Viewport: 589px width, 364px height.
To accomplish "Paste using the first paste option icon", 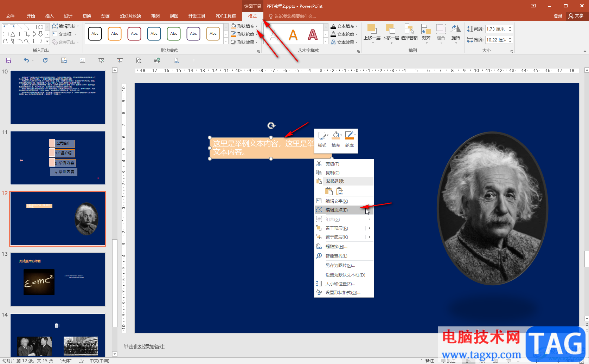I will point(329,191).
